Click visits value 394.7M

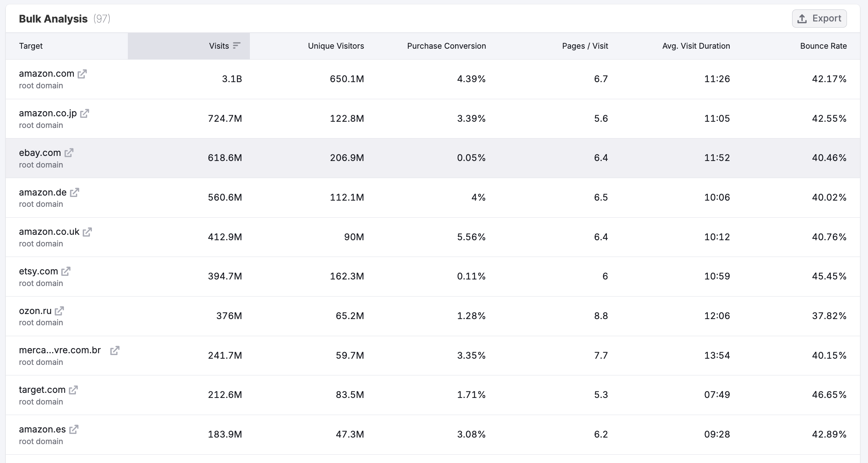coord(225,276)
